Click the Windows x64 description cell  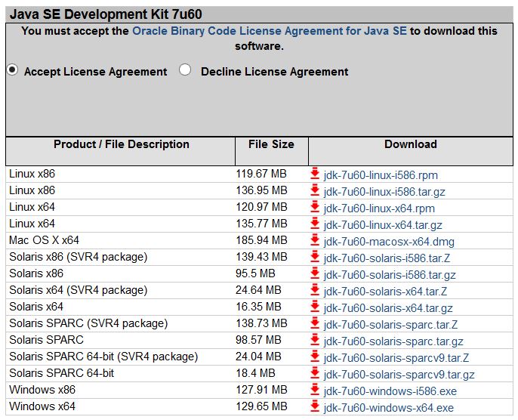42,406
